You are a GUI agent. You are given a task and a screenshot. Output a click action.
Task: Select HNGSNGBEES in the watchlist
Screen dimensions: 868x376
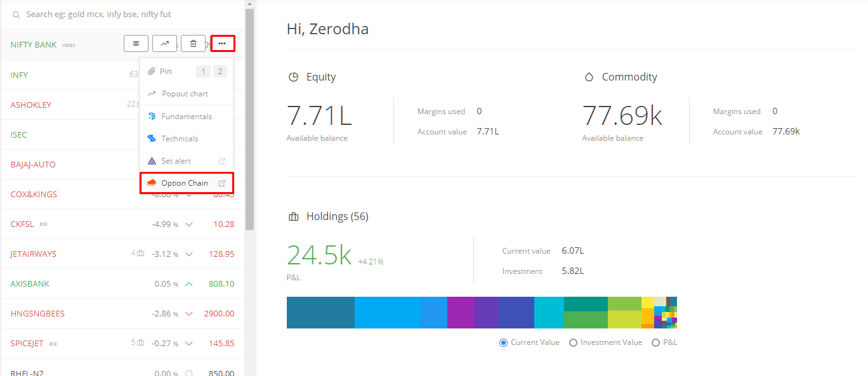[x=37, y=313]
